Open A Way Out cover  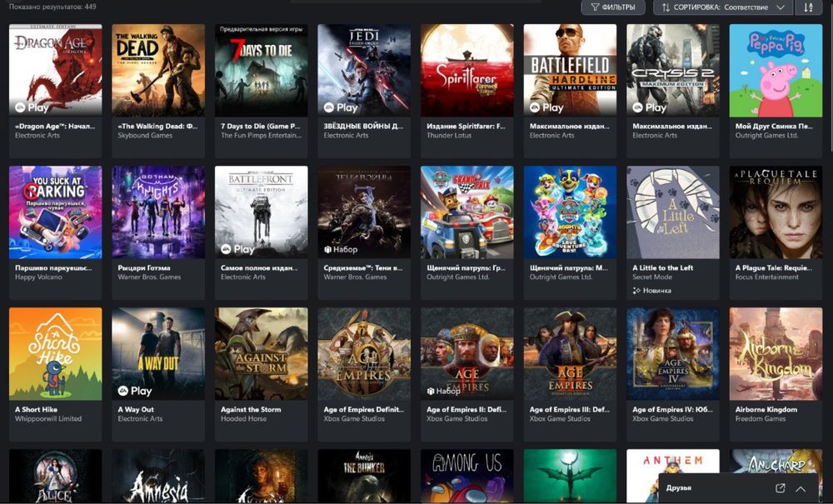pos(158,354)
